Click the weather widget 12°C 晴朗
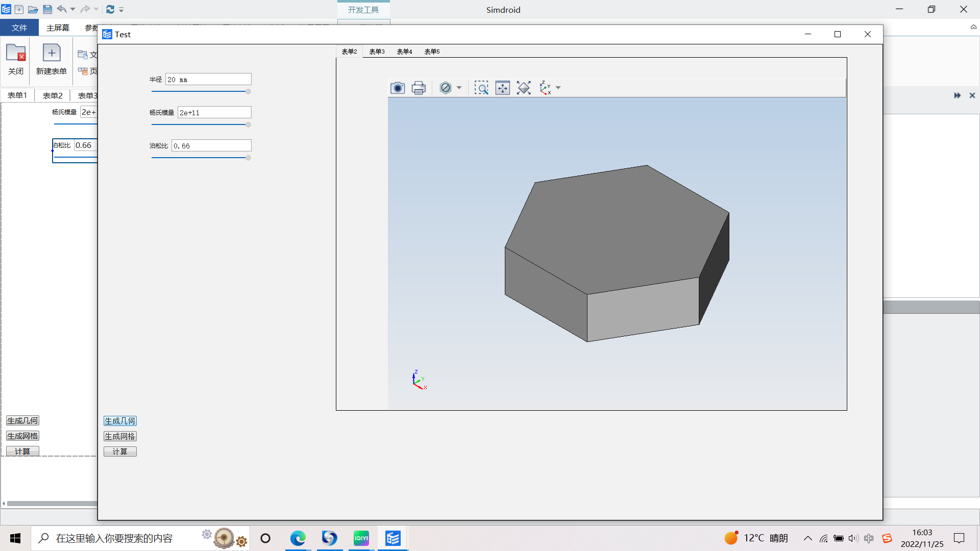This screenshot has width=980, height=551. click(x=756, y=538)
